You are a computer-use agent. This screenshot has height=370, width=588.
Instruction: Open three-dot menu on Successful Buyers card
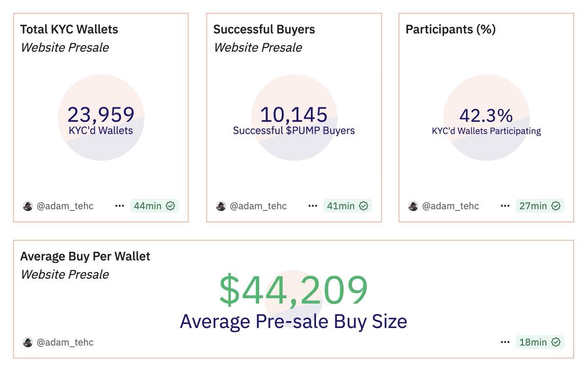click(x=313, y=206)
